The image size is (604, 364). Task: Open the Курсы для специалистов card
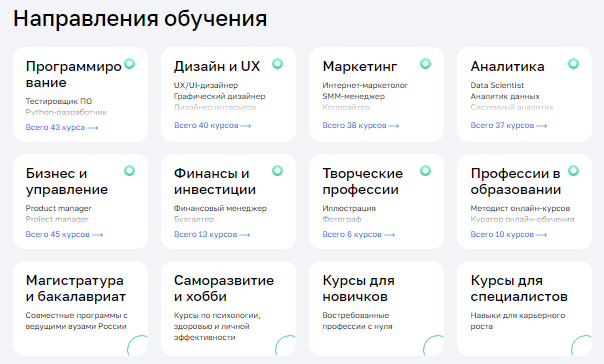524,309
